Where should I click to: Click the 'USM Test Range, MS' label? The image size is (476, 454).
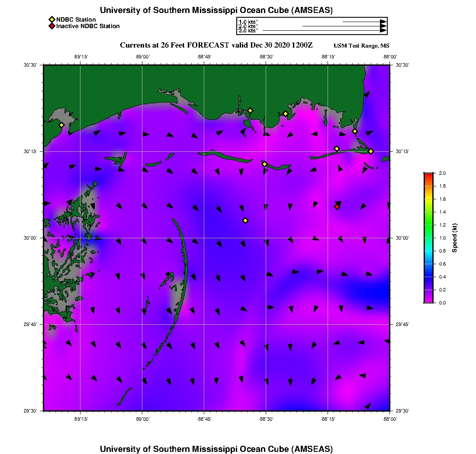361,46
